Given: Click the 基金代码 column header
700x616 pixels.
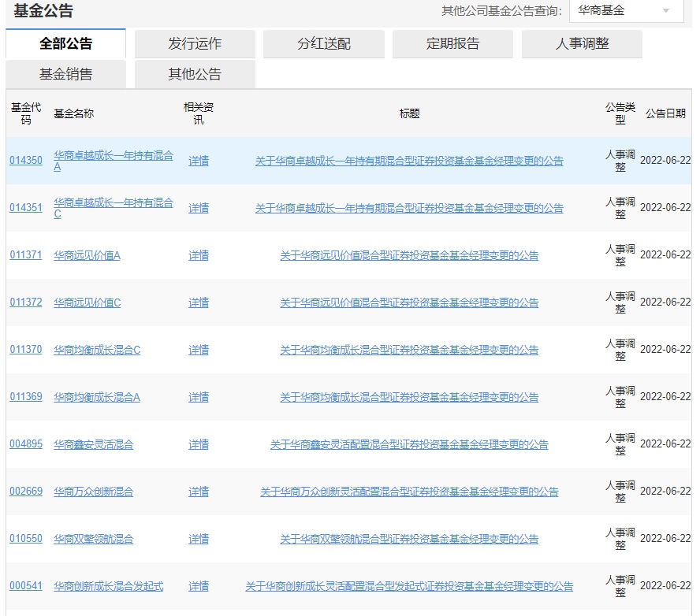Looking at the screenshot, I should tap(26, 113).
